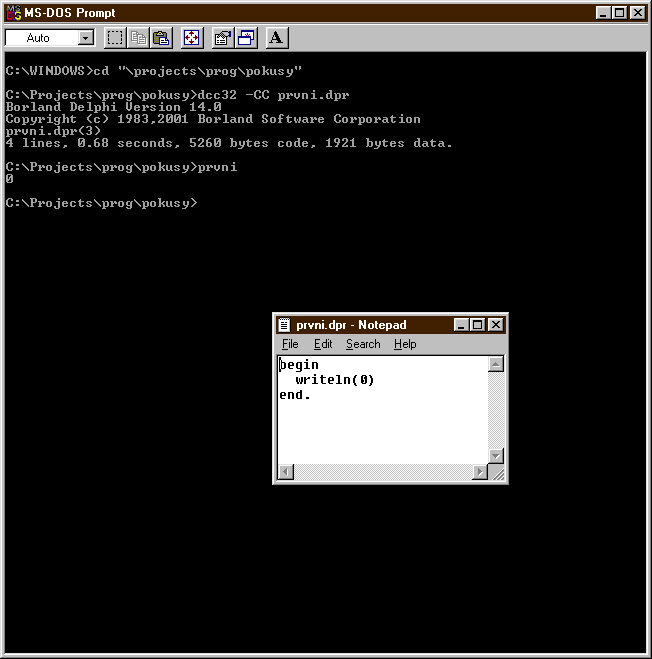
Task: Maximize the MS-DOS Prompt window
Action: pyautogui.click(x=620, y=13)
